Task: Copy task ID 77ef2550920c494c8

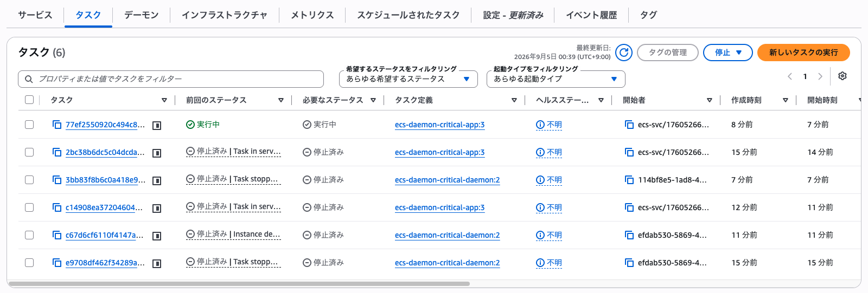Action: [x=57, y=125]
